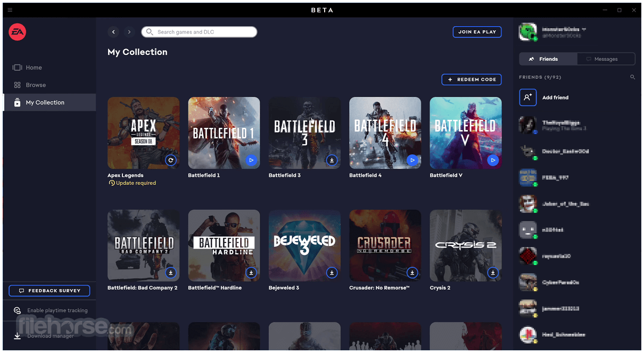644x353 pixels.
Task: Go back with the left arrow
Action: (x=113, y=32)
